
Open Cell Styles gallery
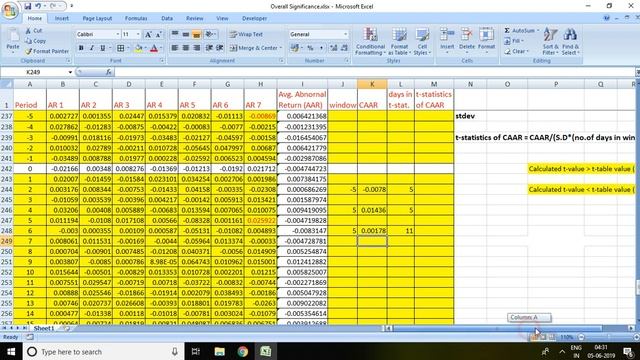click(x=422, y=41)
